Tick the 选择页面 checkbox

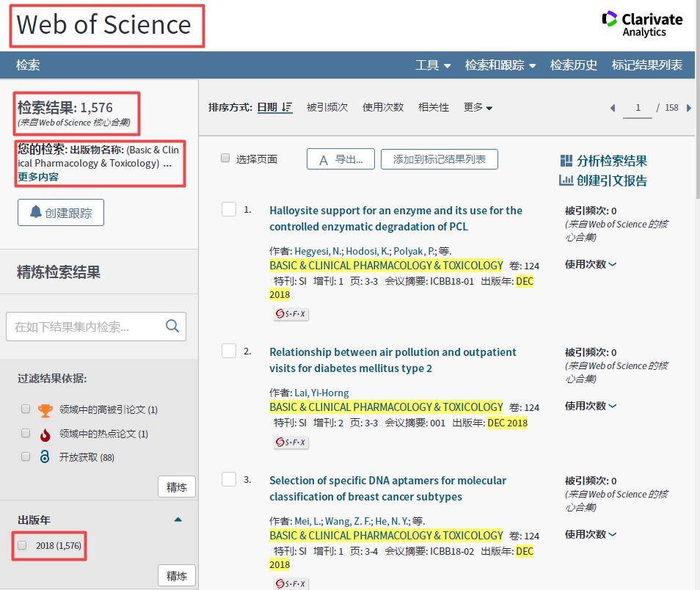click(x=225, y=159)
